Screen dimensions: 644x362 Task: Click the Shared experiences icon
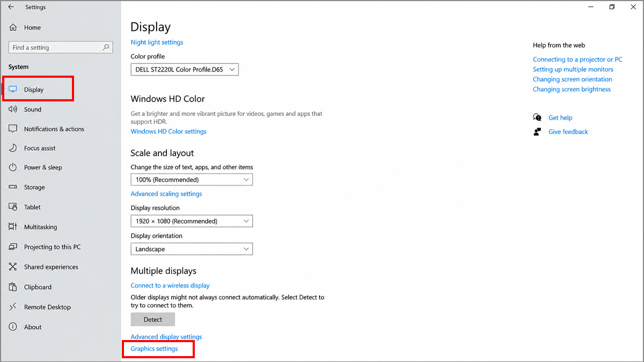click(x=13, y=267)
